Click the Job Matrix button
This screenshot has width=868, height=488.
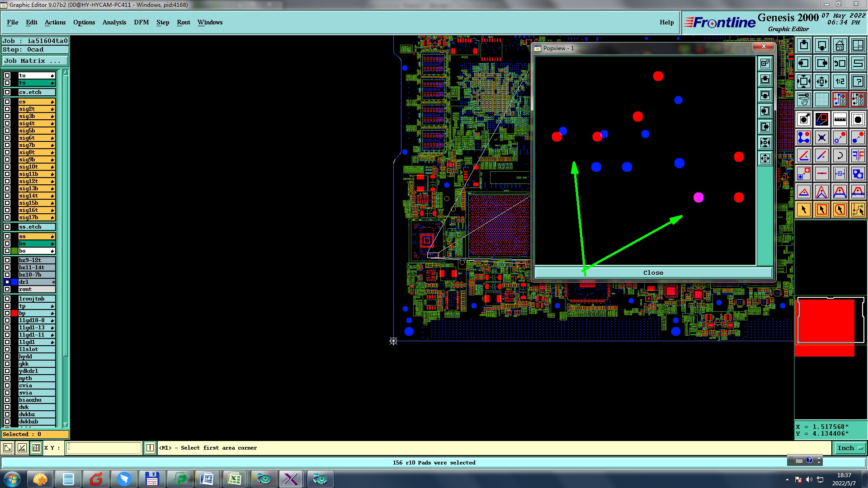[35, 61]
